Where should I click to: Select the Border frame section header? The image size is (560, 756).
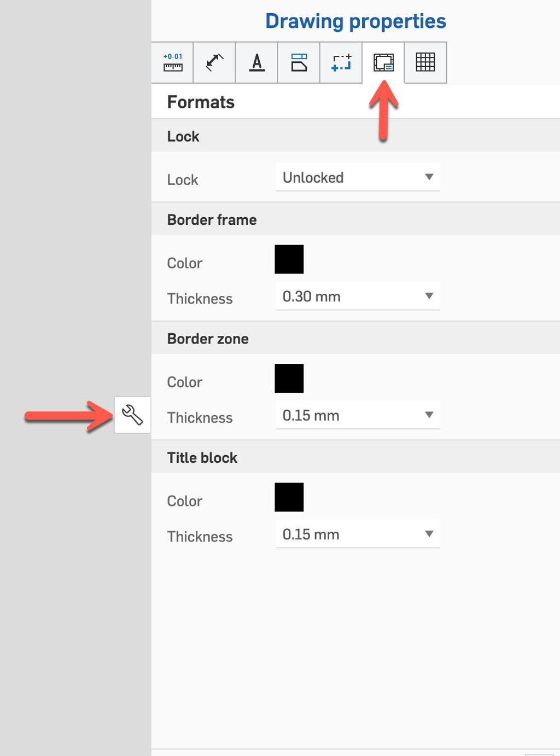click(212, 220)
